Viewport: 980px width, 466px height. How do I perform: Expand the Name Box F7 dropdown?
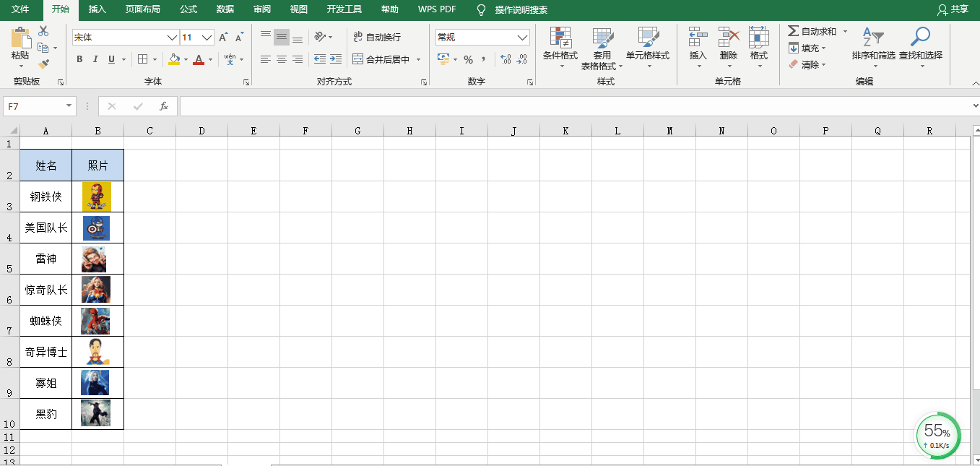point(69,106)
